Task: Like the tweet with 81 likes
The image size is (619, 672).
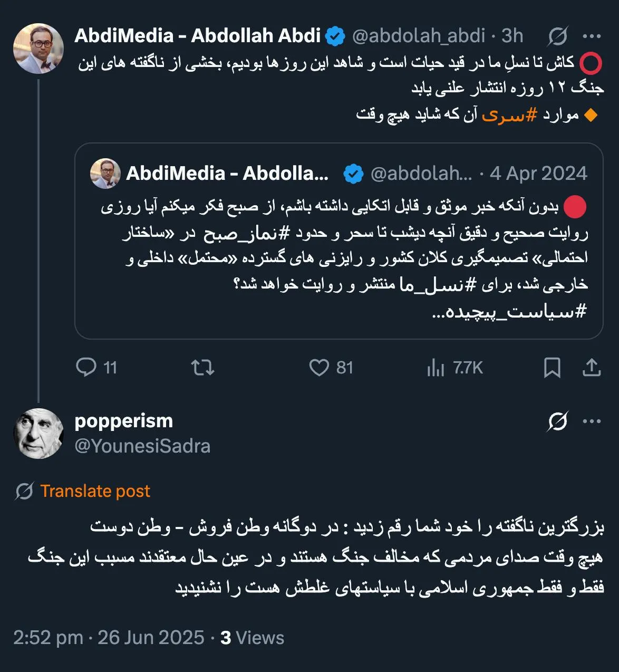Action: [x=319, y=367]
